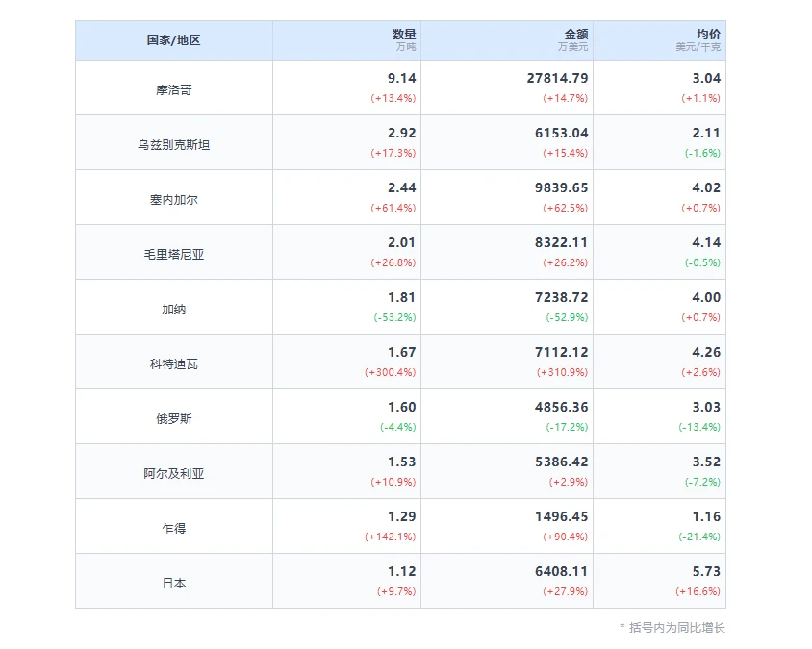Click the growth figure (+13.4%)
Screen dimensions: 812x649
393,98
